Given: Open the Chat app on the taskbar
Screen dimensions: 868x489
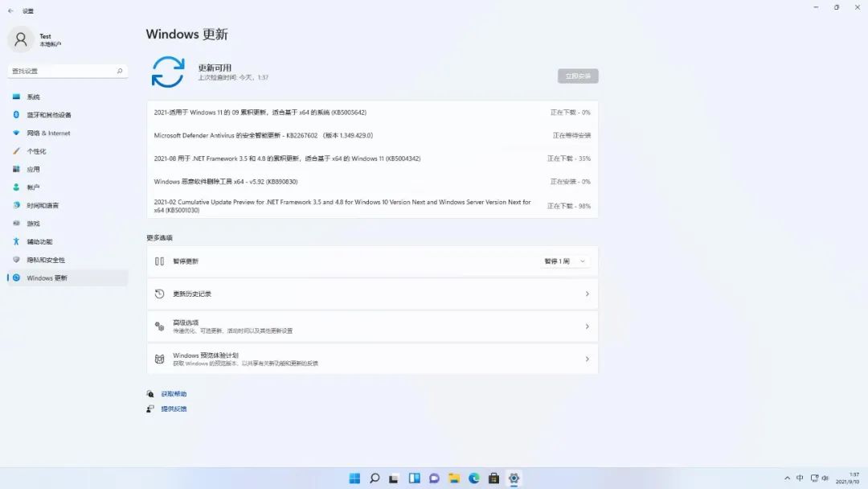Looking at the screenshot, I should (434, 478).
